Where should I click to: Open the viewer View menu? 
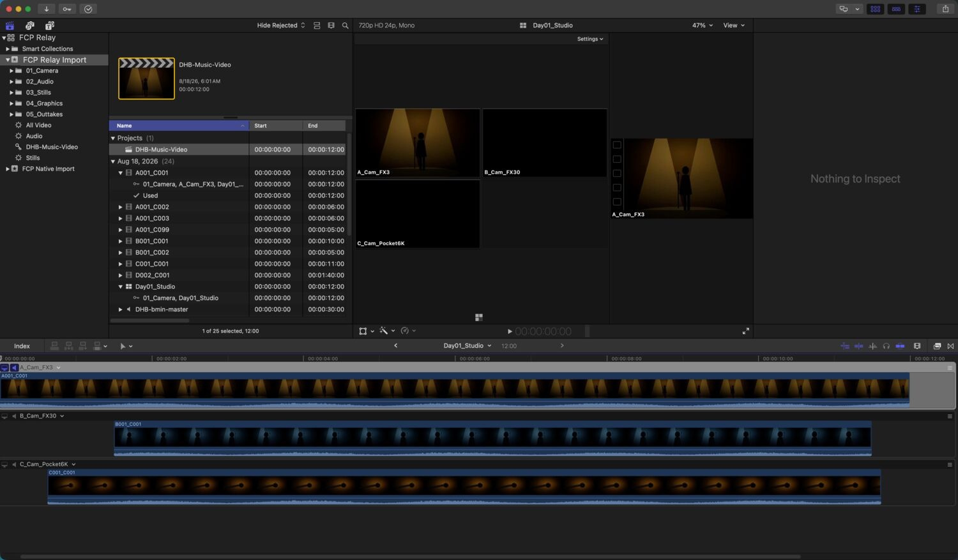[734, 26]
